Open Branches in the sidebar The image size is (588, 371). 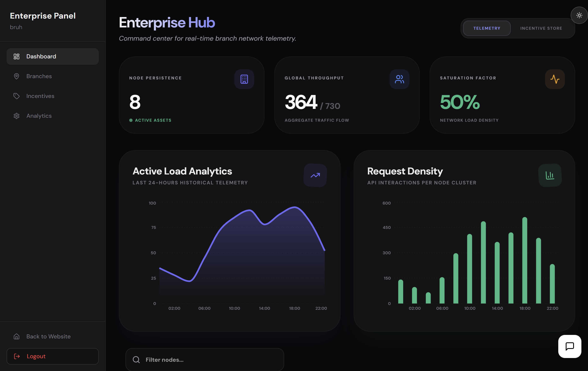pyautogui.click(x=39, y=76)
